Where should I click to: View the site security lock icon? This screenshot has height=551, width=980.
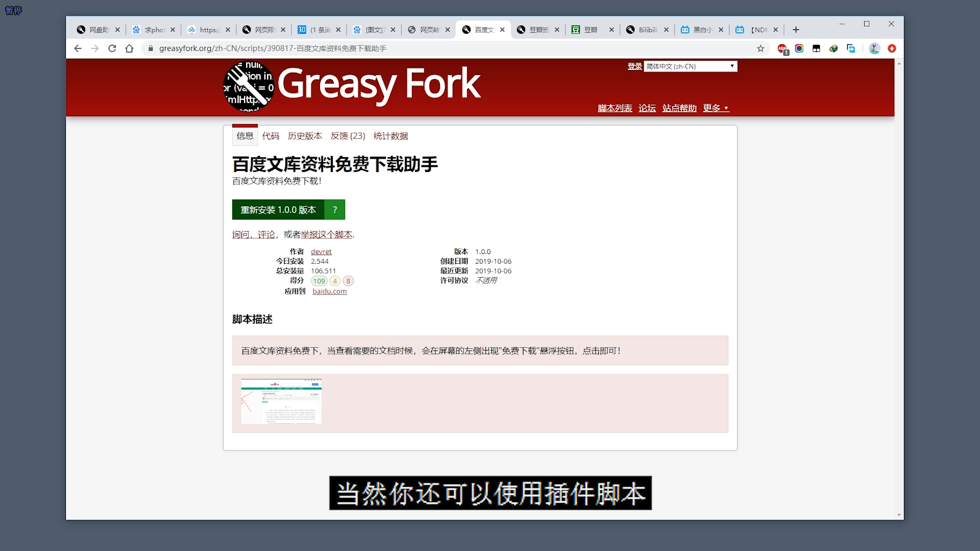(x=151, y=48)
